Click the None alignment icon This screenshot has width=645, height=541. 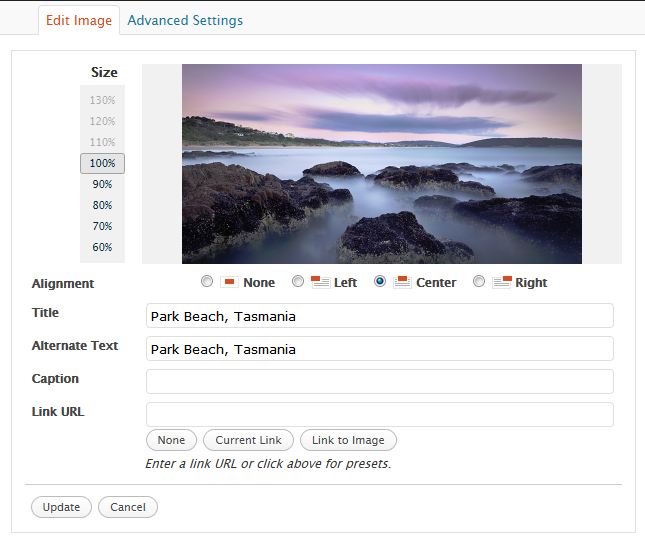229,282
